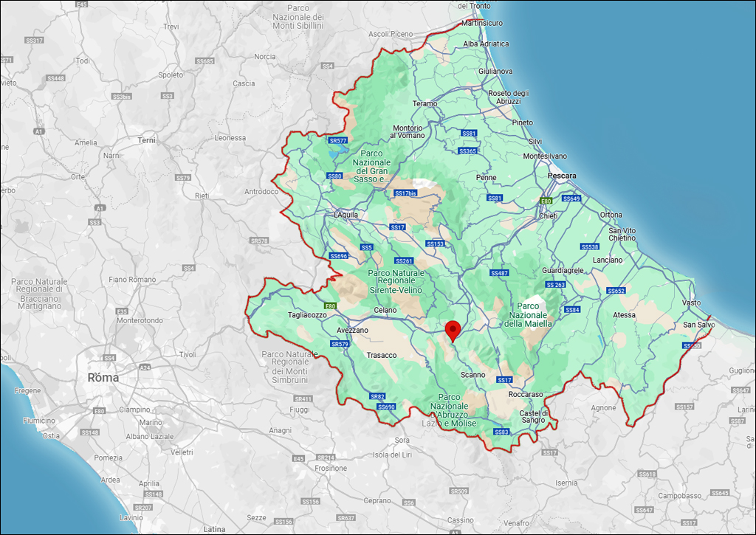The height and width of the screenshot is (535, 756).
Task: Select the SS487 road shield
Action: [x=500, y=273]
